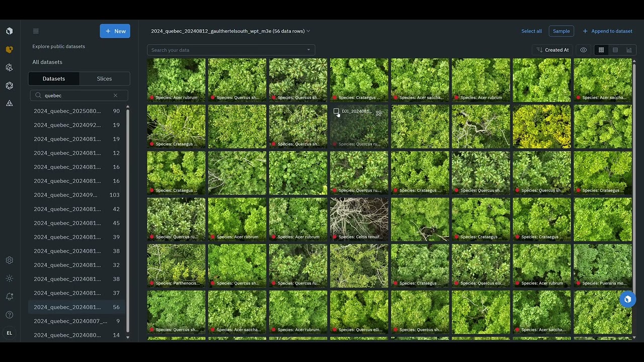Viewport: 644px width, 362px height.
Task: Collapse the panel using the hamburger icon
Action: (x=36, y=31)
